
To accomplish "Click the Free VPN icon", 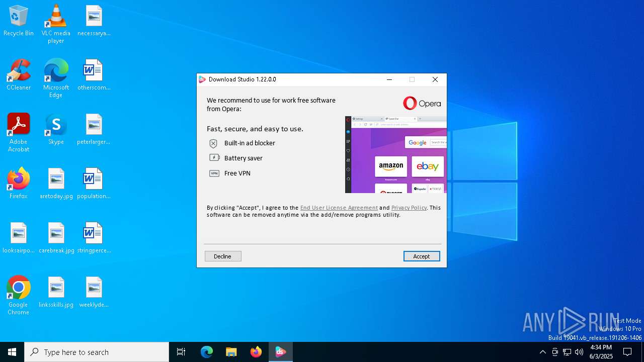I will 214,173.
